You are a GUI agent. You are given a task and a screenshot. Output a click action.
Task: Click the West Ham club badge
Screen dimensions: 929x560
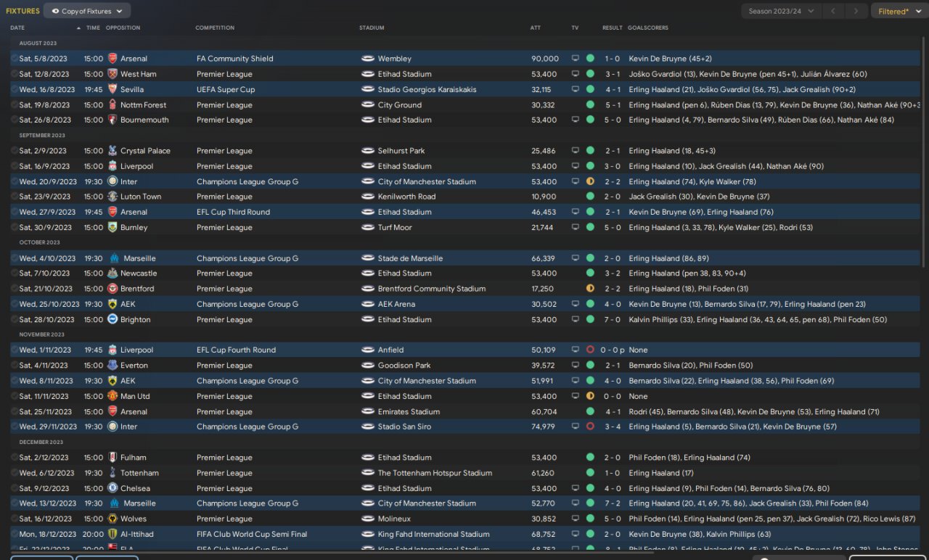[112, 74]
